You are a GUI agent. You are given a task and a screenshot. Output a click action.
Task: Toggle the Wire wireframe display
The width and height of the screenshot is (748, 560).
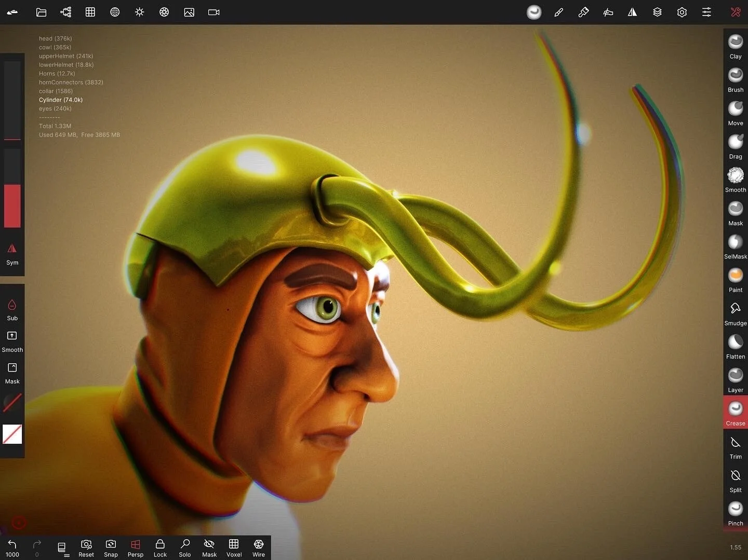click(x=259, y=548)
